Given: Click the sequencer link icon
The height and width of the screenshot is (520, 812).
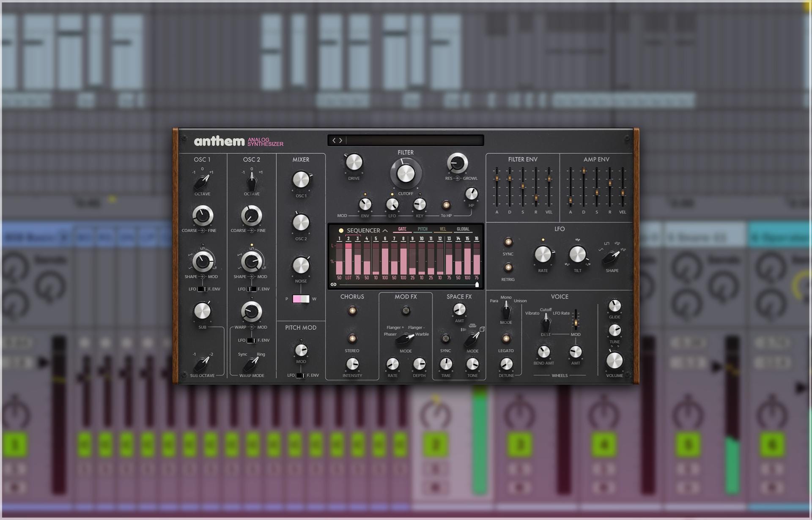Looking at the screenshot, I should [333, 285].
